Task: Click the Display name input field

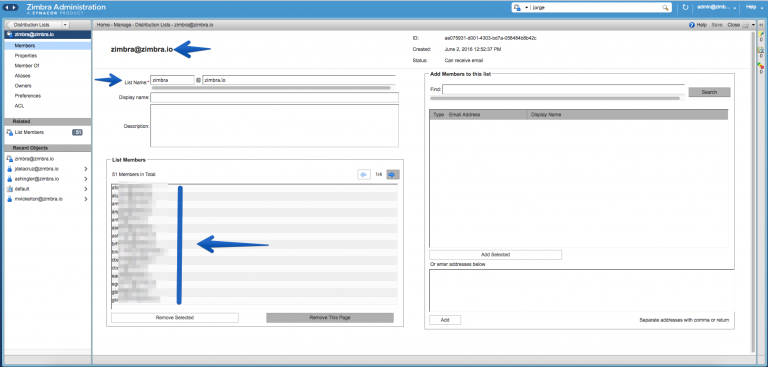Action: (x=274, y=97)
